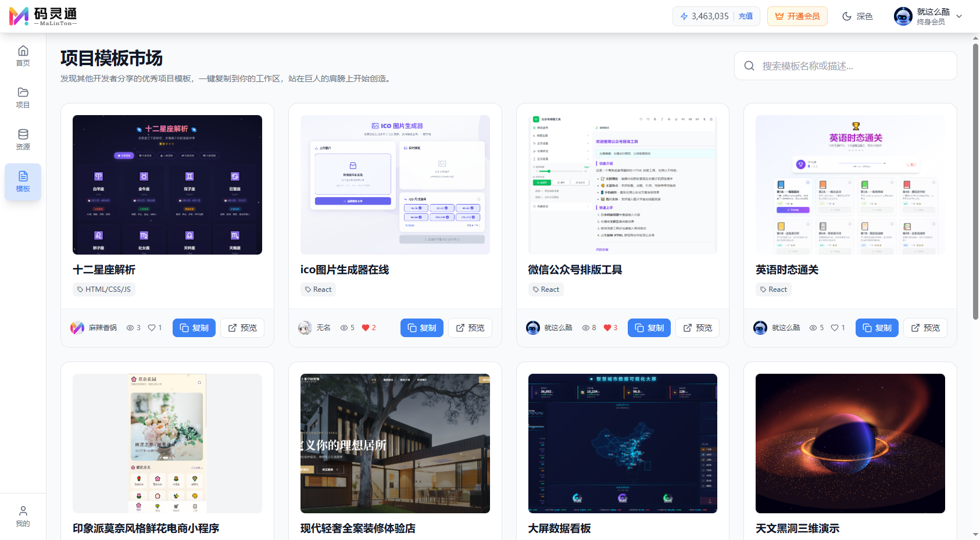Go to 项目 in the sidebar
The image size is (980, 540).
pyautogui.click(x=23, y=98)
